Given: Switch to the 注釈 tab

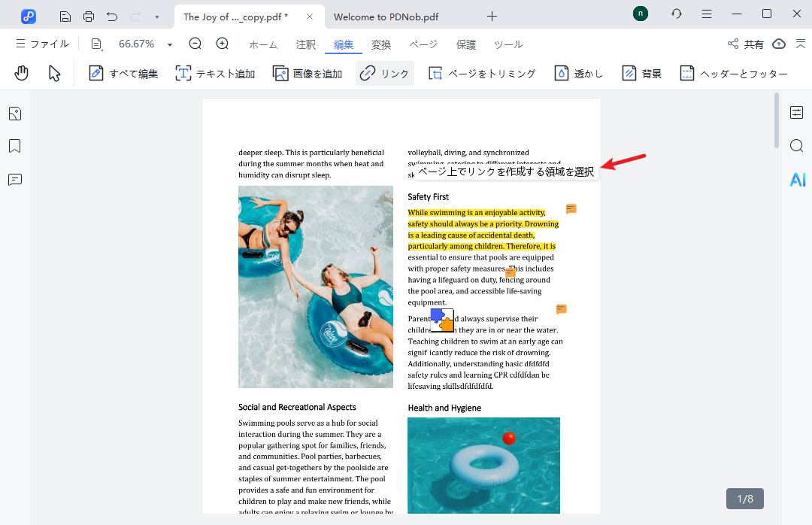Looking at the screenshot, I should [x=306, y=44].
